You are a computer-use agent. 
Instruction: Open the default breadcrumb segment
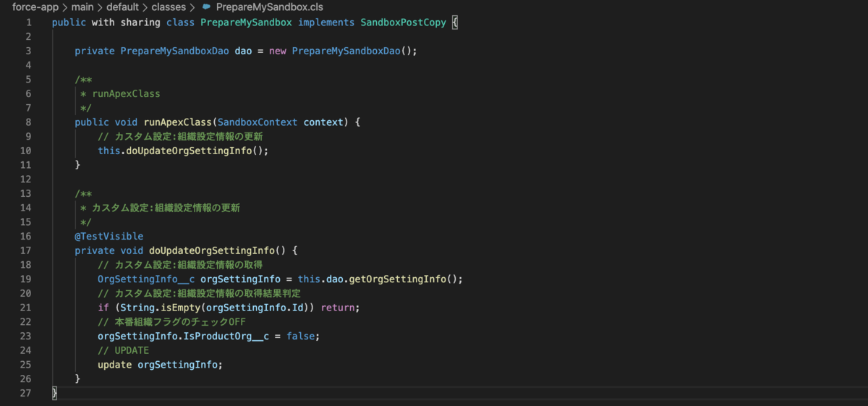(x=123, y=7)
